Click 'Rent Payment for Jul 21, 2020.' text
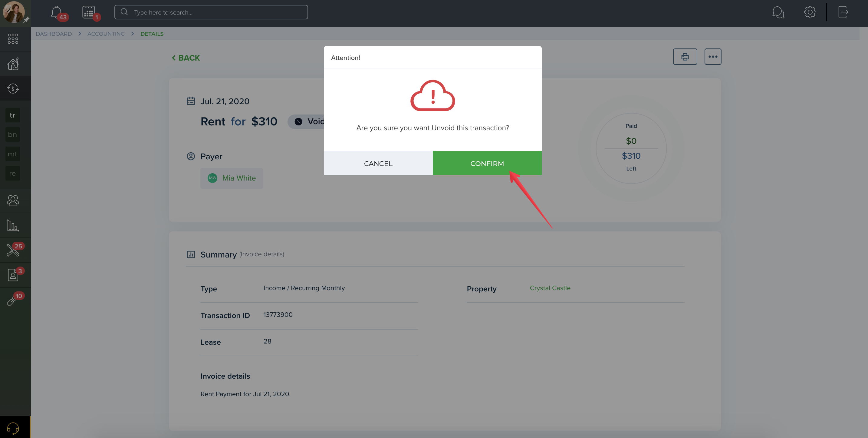Screen dimensions: 868x438 coord(245,394)
